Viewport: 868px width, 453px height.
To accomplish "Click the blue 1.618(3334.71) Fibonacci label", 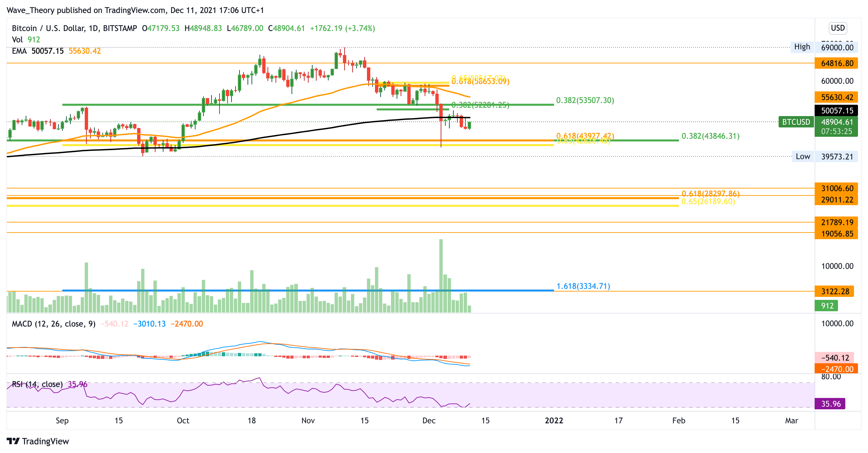I will pyautogui.click(x=583, y=286).
